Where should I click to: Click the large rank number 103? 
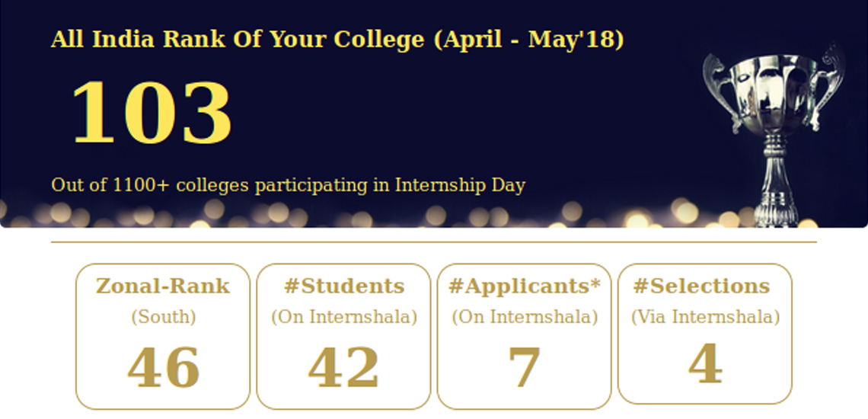pos(152,113)
